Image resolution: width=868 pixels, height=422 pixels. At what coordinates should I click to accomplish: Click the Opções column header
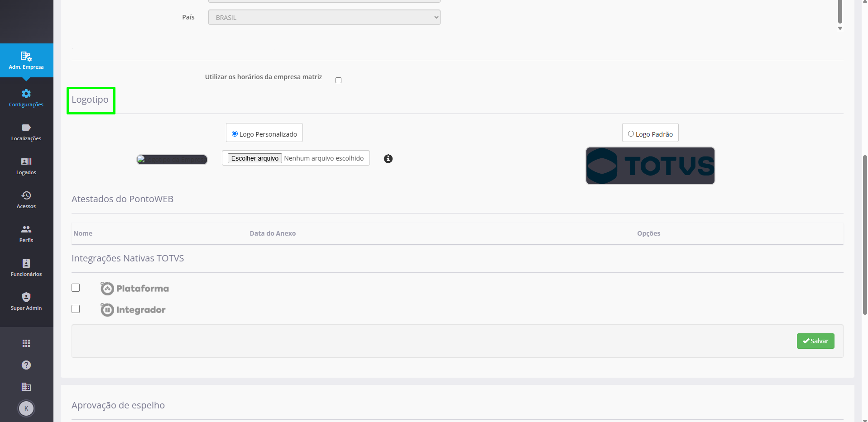coord(649,233)
